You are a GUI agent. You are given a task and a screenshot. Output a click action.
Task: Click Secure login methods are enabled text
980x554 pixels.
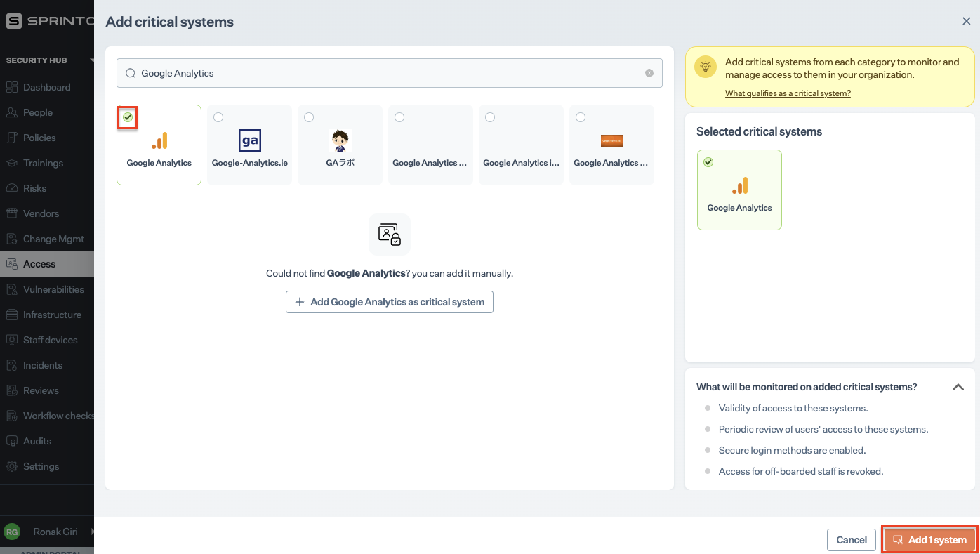tap(792, 450)
